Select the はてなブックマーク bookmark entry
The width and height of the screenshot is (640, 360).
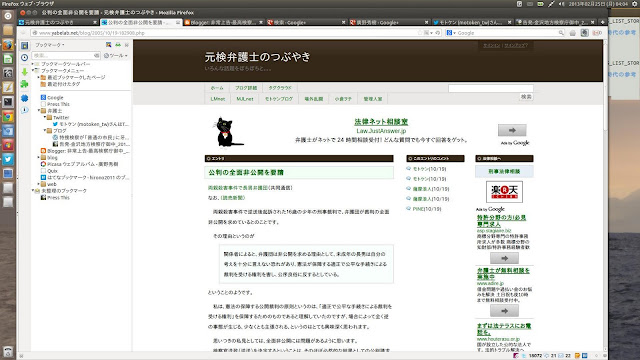coord(85,178)
